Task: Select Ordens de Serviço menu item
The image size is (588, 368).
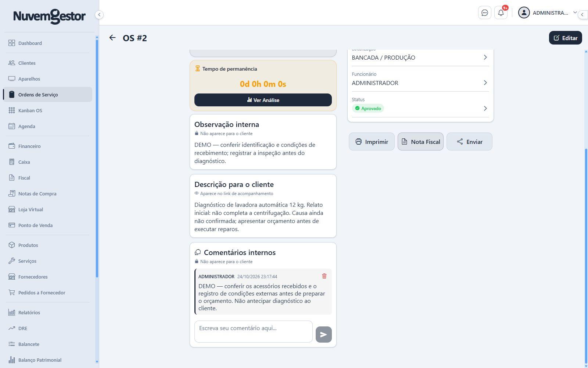Action: click(47, 95)
